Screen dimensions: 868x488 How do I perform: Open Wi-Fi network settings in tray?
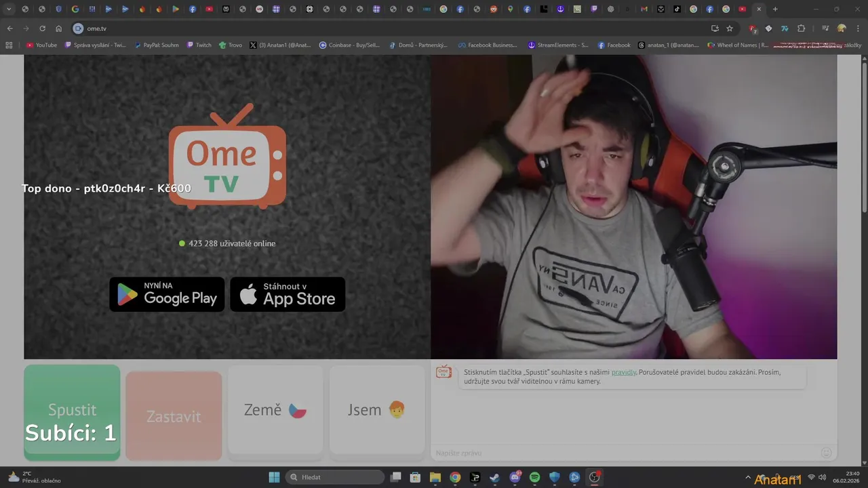click(811, 477)
